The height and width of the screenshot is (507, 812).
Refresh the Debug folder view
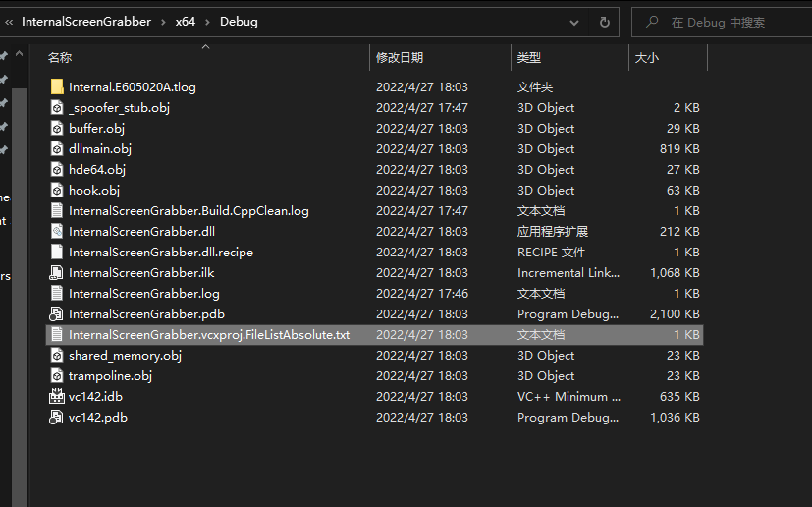(605, 22)
